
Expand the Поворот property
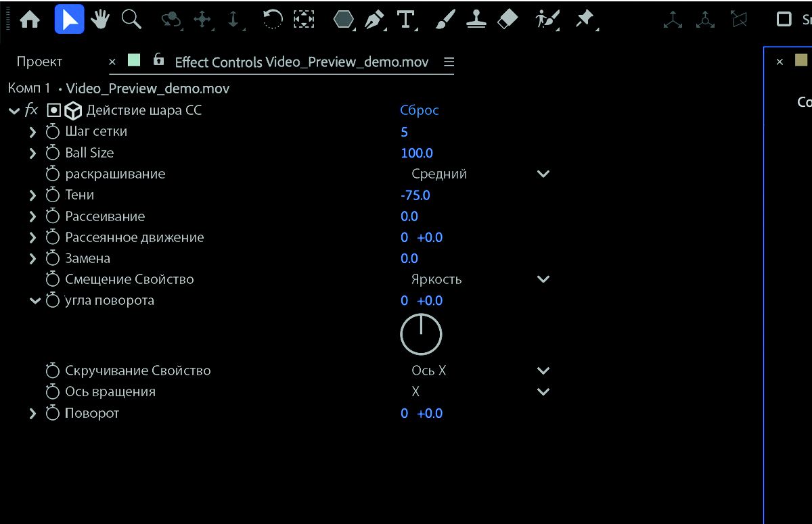[x=32, y=414]
